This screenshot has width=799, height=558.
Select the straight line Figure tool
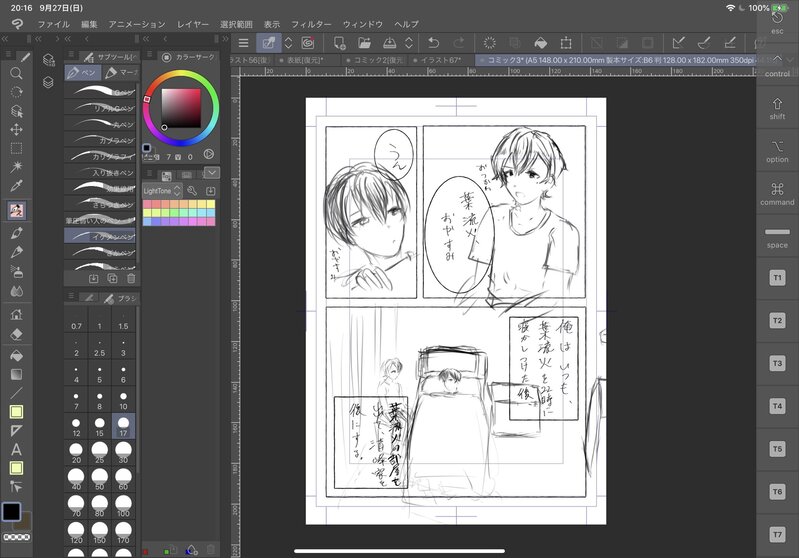[16, 393]
